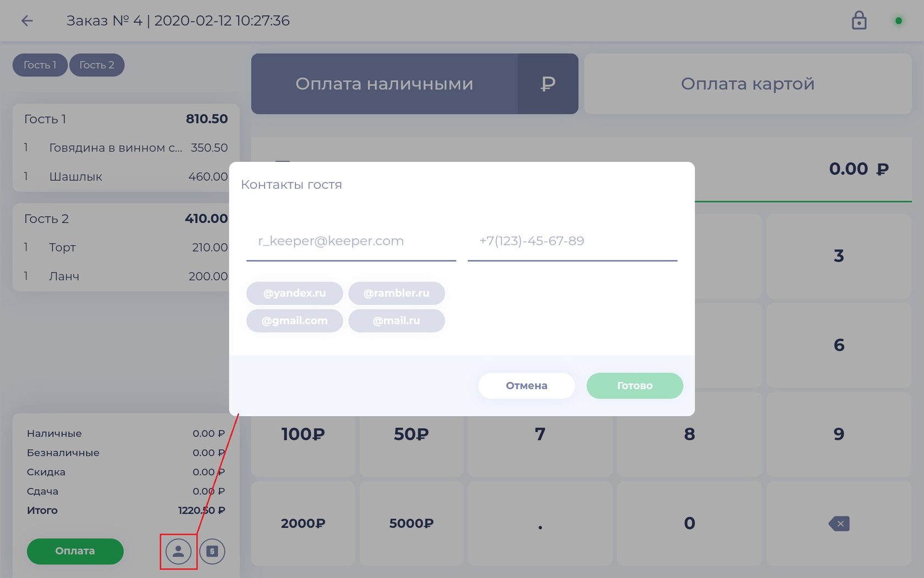
Task: Insert the @mail.ru domain suggestion
Action: click(x=396, y=320)
